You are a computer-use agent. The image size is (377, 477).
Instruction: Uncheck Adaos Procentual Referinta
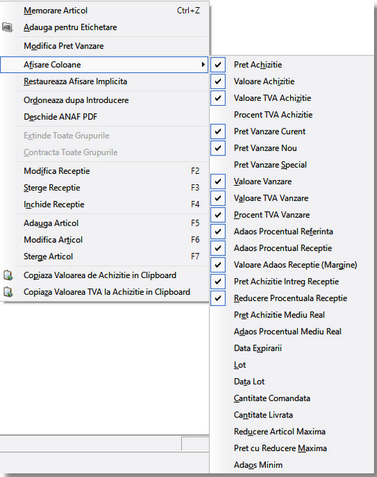pyautogui.click(x=218, y=231)
